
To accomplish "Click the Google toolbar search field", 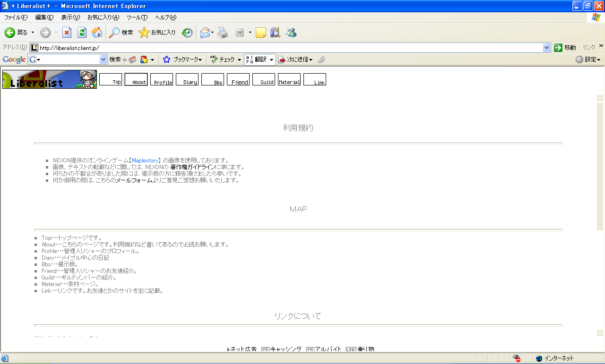I will (68, 59).
